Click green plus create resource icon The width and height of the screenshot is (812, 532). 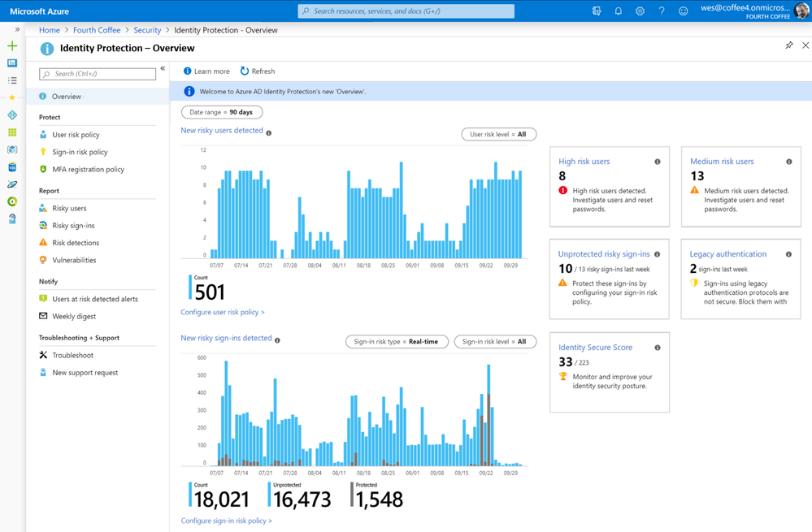12,45
